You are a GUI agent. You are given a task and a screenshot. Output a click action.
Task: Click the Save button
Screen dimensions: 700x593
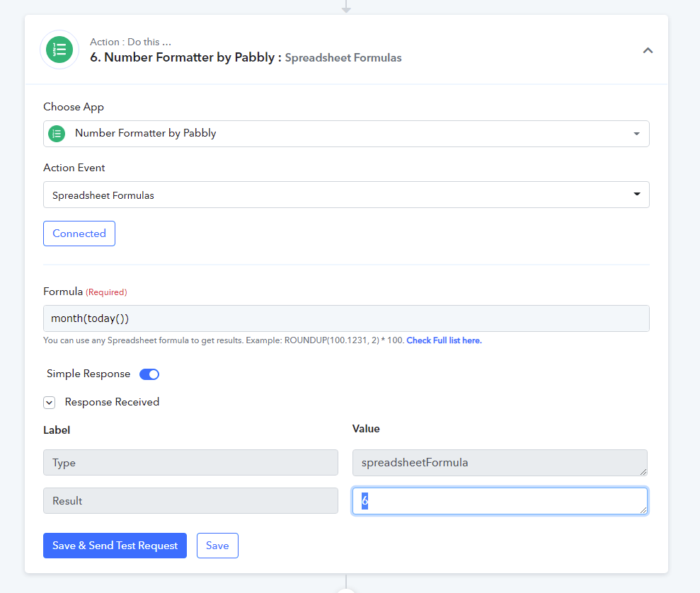217,546
